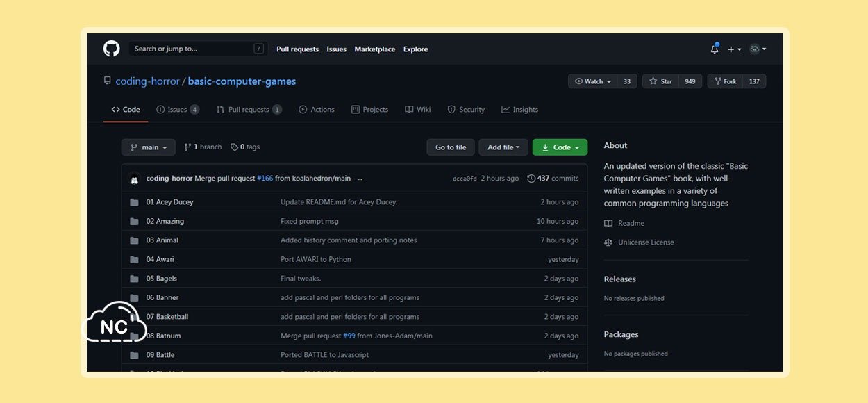Viewport: 868px width, 403px height.
Task: Click the coding-horror commit author avatar
Action: tap(134, 179)
